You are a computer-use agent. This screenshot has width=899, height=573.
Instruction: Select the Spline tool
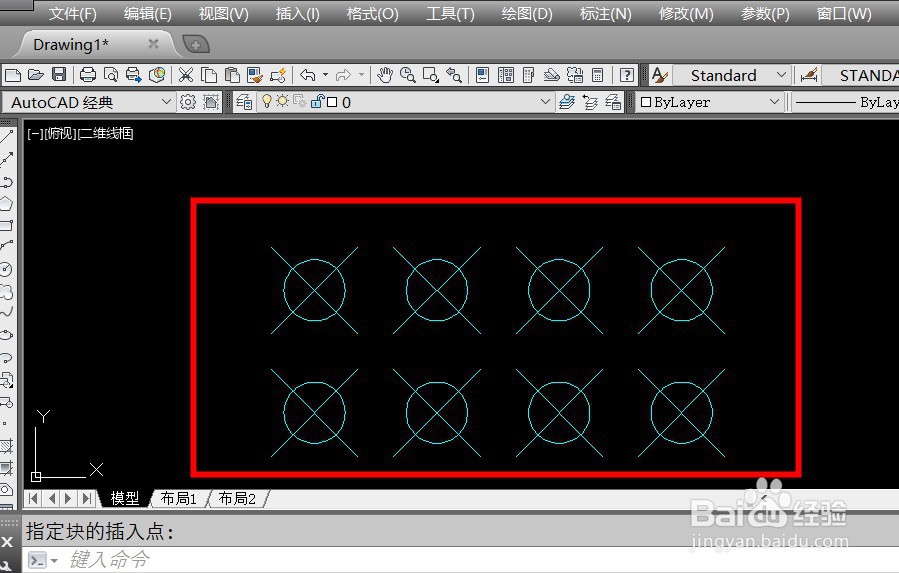pos(6,313)
